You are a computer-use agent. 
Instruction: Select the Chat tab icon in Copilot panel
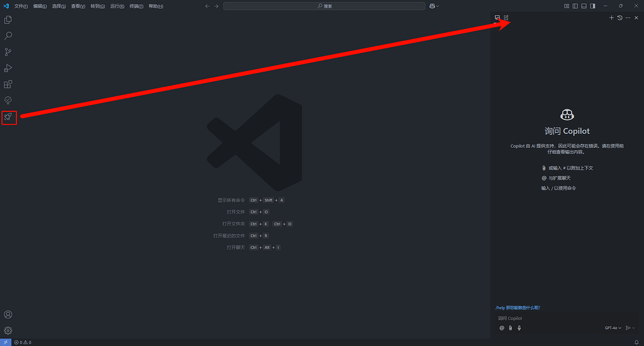tap(497, 18)
